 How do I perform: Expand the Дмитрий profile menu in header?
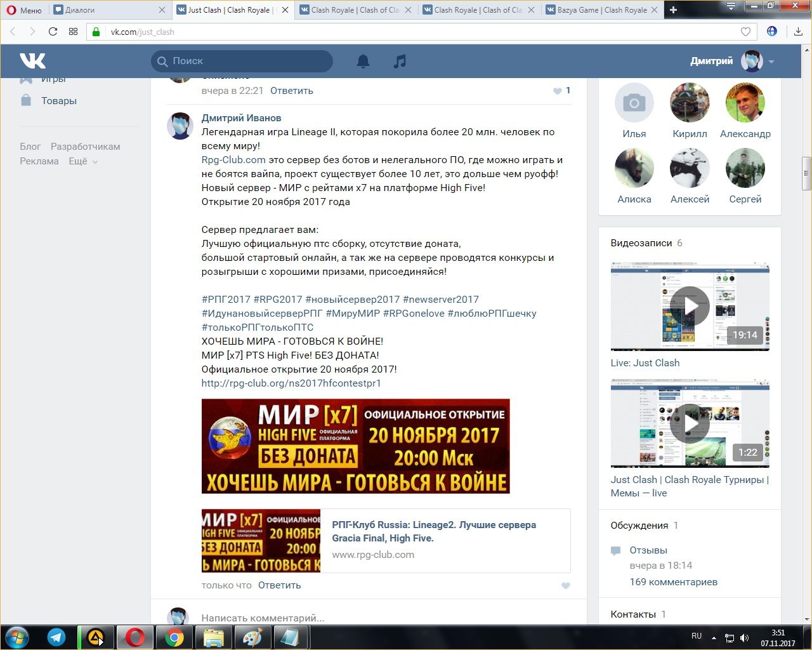point(732,61)
